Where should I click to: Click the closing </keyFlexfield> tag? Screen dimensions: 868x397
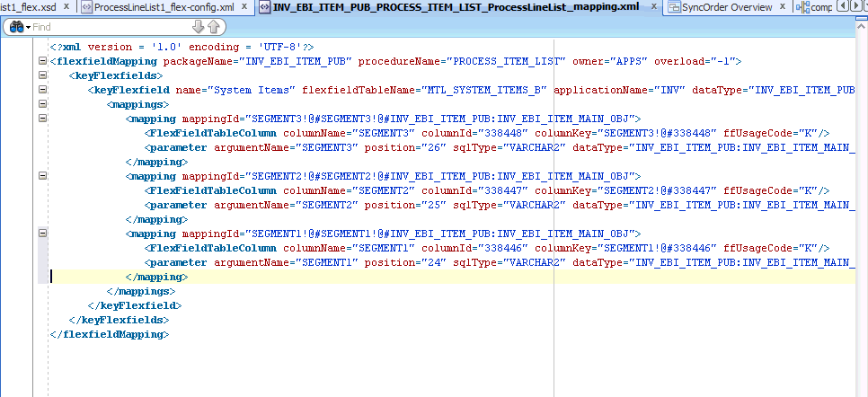click(x=134, y=305)
